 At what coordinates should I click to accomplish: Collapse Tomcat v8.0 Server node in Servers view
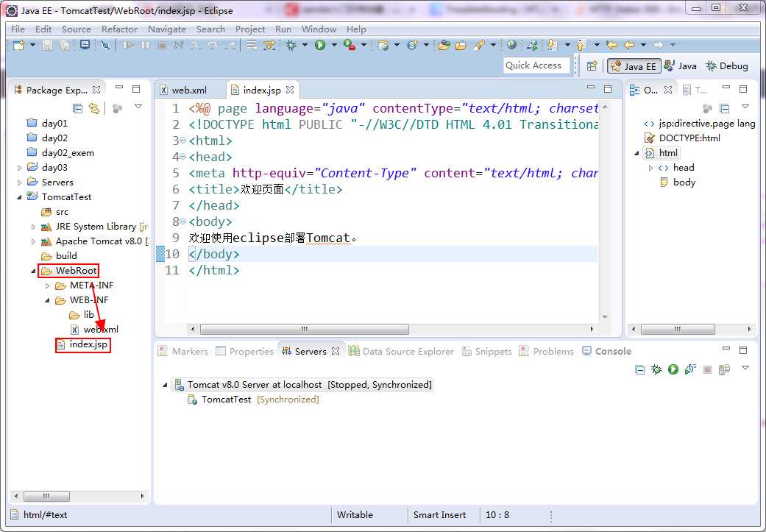pos(165,385)
